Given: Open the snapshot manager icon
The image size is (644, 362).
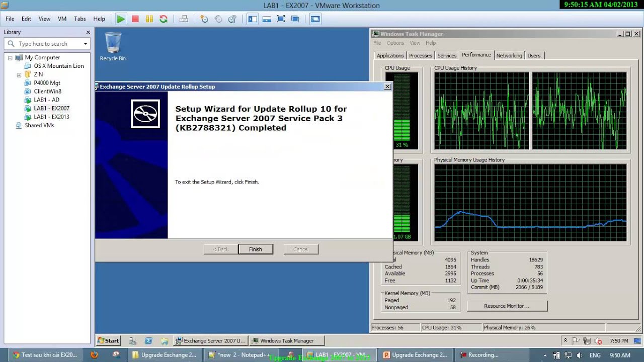Looking at the screenshot, I should pos(232,19).
